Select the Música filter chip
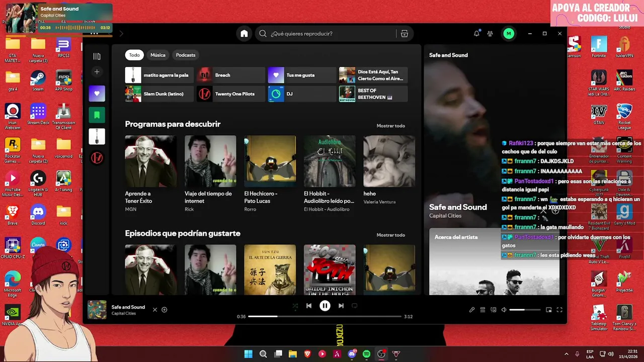 [x=158, y=55]
